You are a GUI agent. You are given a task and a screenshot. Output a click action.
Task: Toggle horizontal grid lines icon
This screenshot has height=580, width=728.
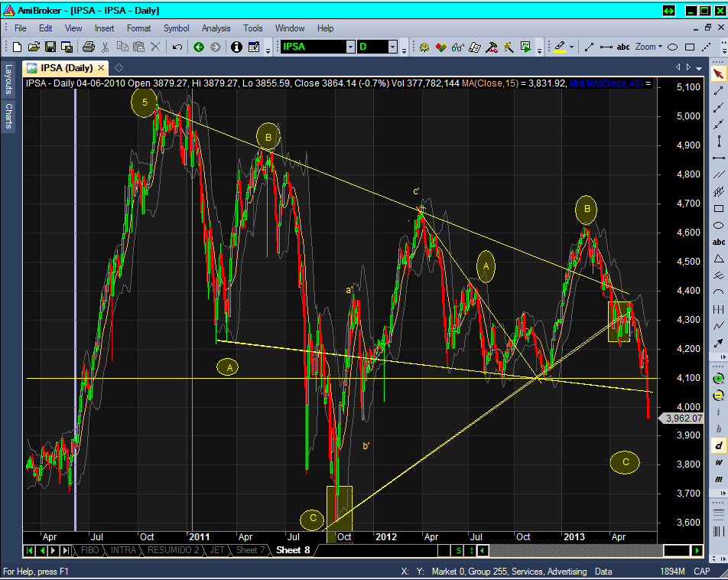tap(718, 514)
